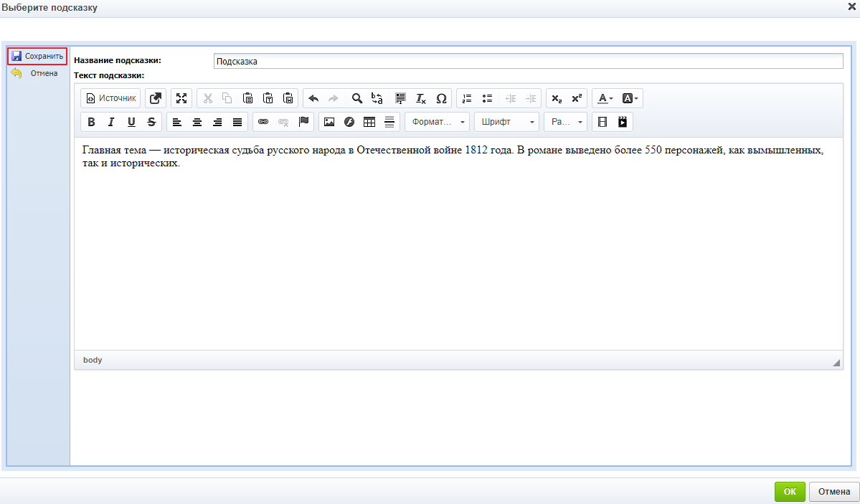Click the Сохранить save icon button
860x504 pixels.
tap(37, 56)
